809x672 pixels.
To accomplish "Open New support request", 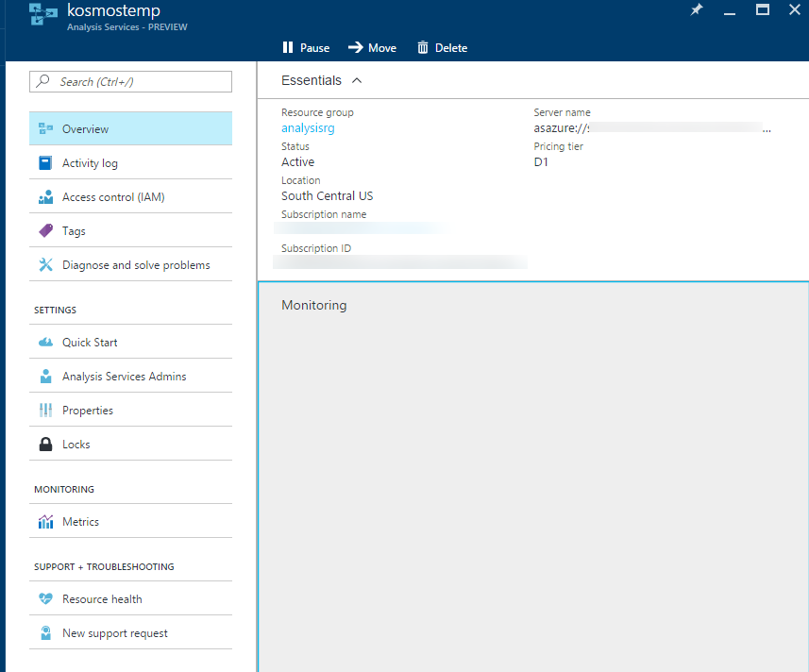I will click(x=114, y=633).
